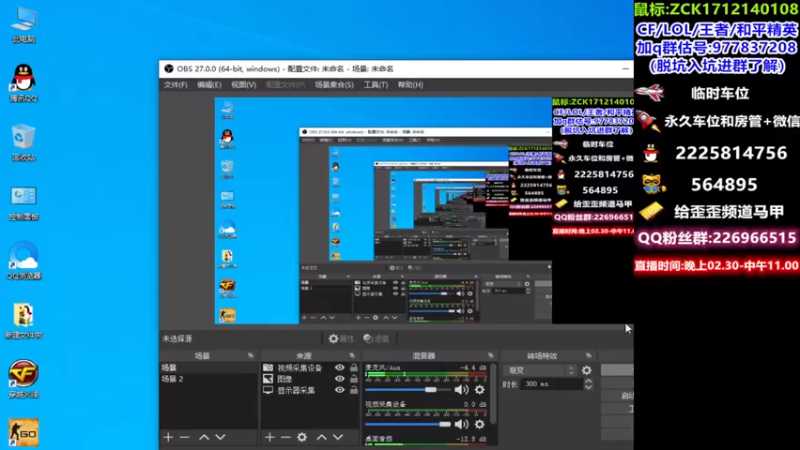Hide the 显示器采集 source via eye icon

click(x=339, y=390)
